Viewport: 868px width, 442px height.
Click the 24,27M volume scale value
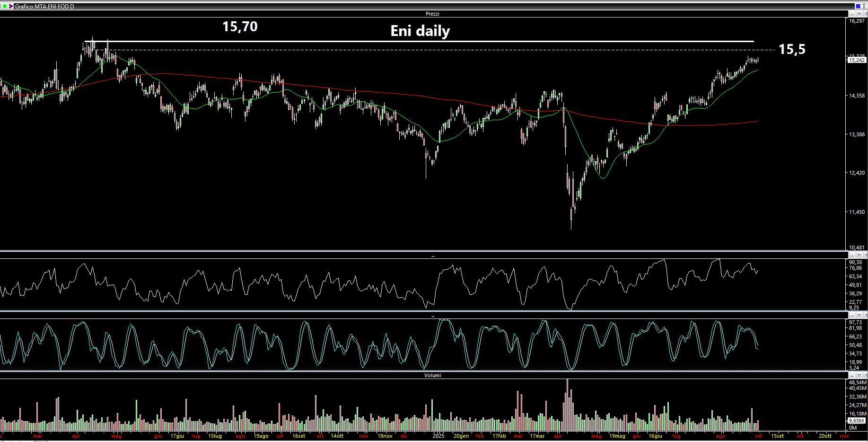pos(858,405)
